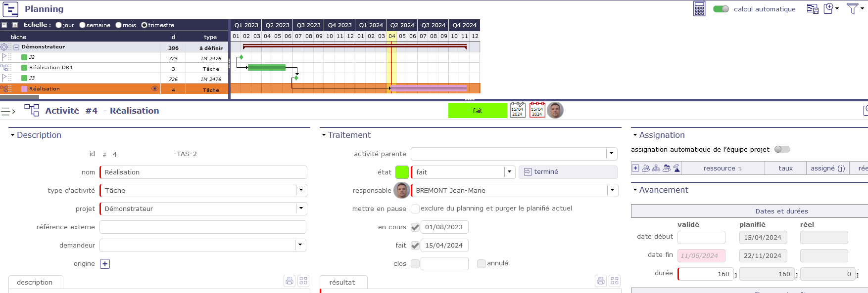Click validated durée field showing 160
Screen dimensions: 868x293
706,274
